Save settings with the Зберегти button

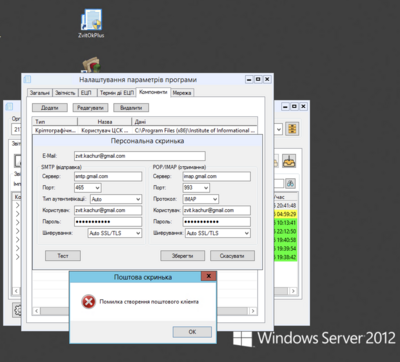click(182, 256)
